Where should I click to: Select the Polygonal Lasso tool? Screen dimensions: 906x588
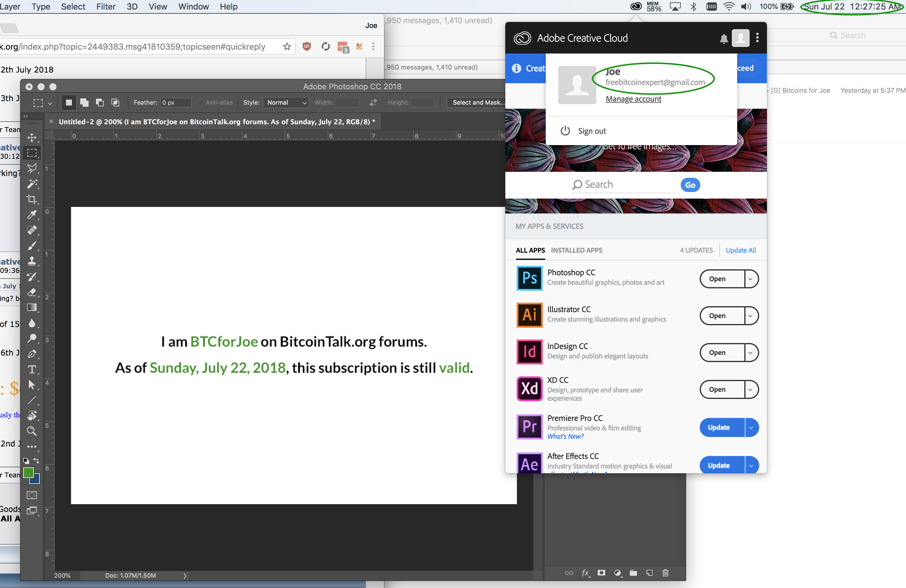pos(32,168)
